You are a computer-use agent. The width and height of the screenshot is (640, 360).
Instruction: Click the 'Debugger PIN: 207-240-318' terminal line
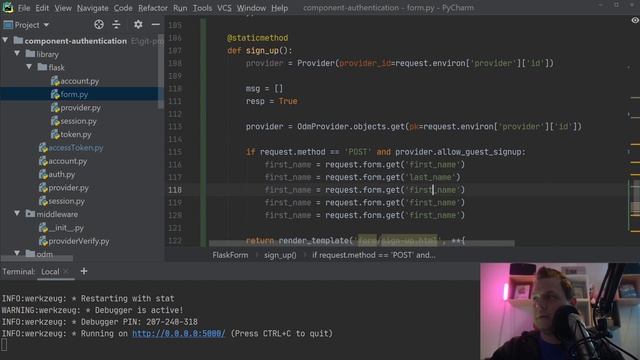pos(100,322)
